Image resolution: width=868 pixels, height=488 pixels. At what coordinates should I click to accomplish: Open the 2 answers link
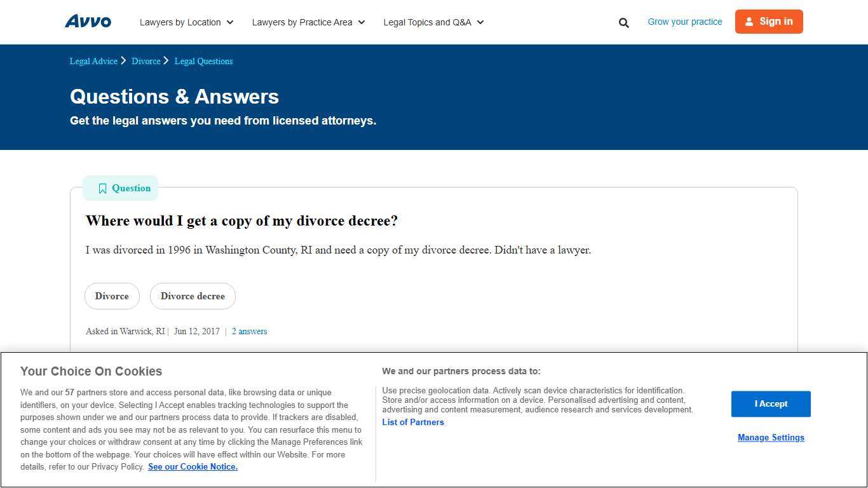pyautogui.click(x=249, y=331)
